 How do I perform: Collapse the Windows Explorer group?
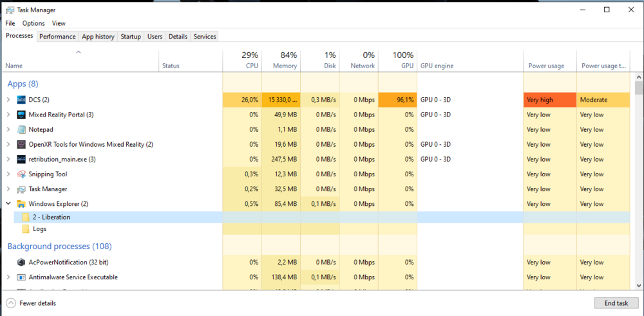point(8,204)
